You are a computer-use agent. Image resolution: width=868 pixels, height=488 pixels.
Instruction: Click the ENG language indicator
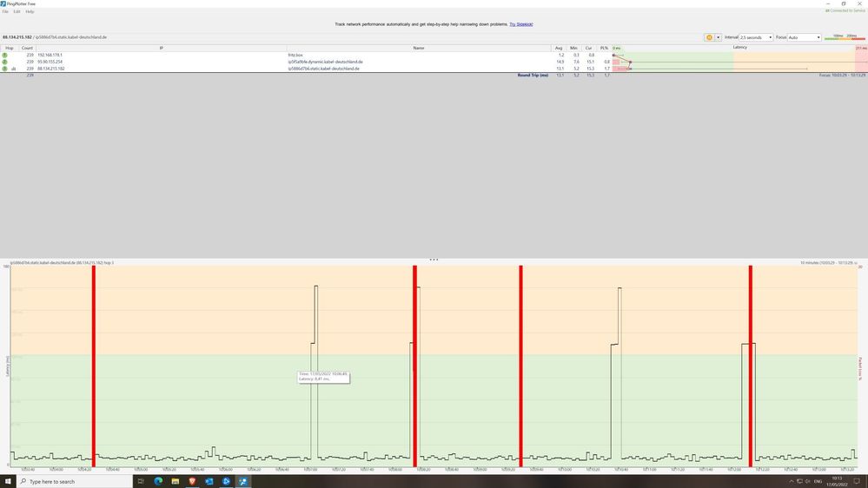pos(818,481)
